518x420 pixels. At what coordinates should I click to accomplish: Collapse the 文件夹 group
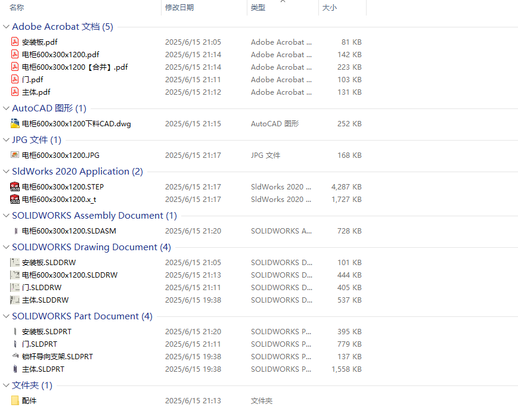click(x=6, y=385)
